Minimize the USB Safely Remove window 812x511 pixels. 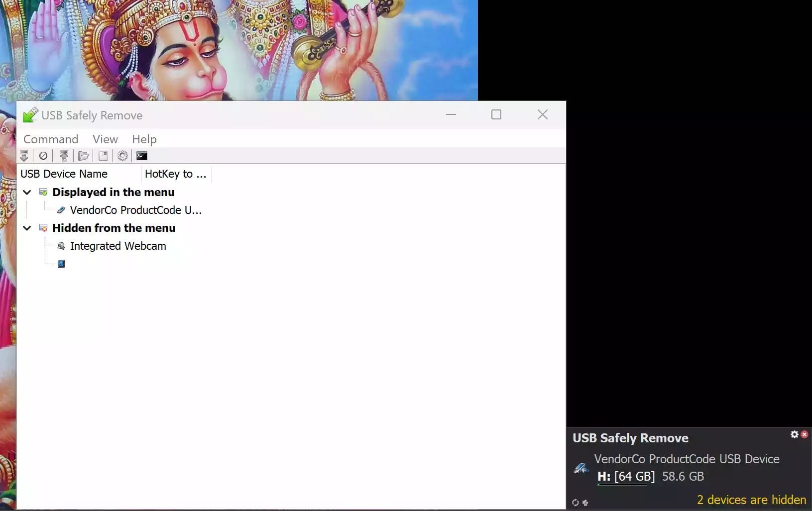pyautogui.click(x=451, y=115)
